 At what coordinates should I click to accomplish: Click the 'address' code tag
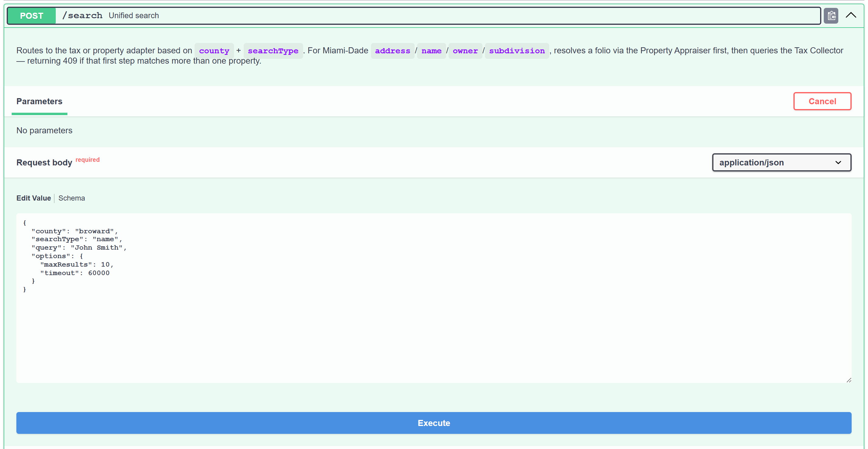[392, 51]
